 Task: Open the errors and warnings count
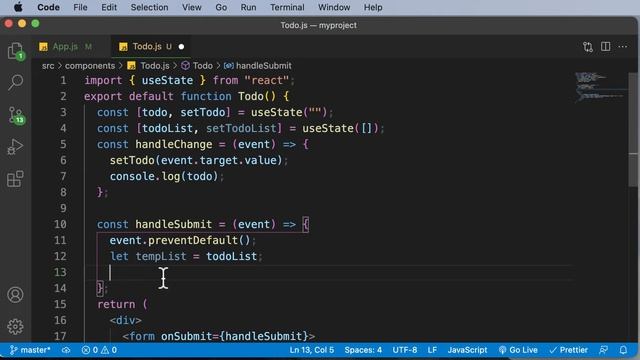click(99, 350)
